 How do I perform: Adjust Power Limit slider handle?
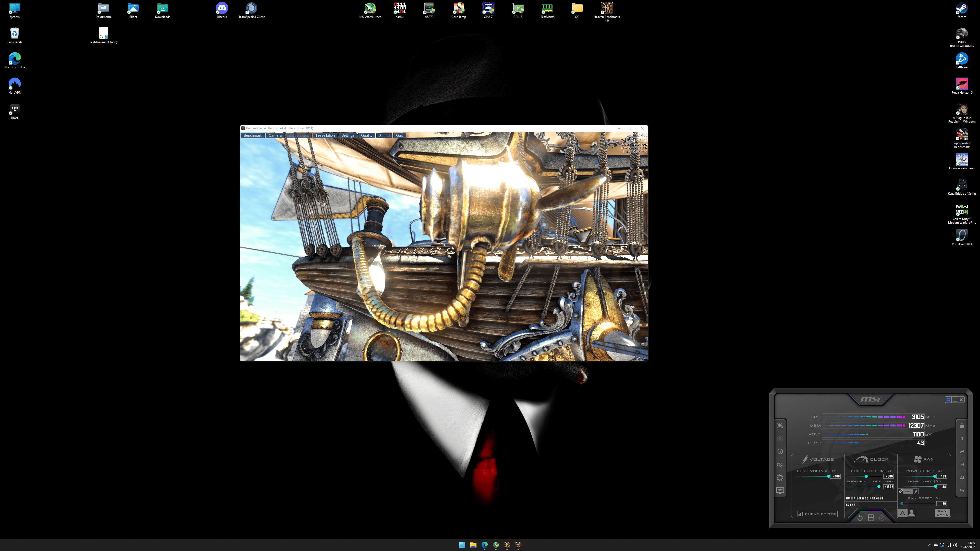(x=935, y=477)
